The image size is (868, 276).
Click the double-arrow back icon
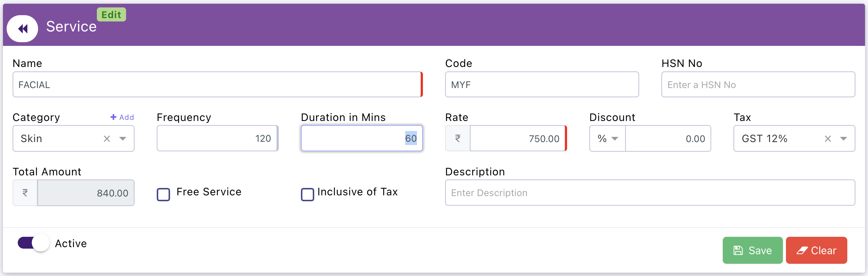tap(23, 28)
